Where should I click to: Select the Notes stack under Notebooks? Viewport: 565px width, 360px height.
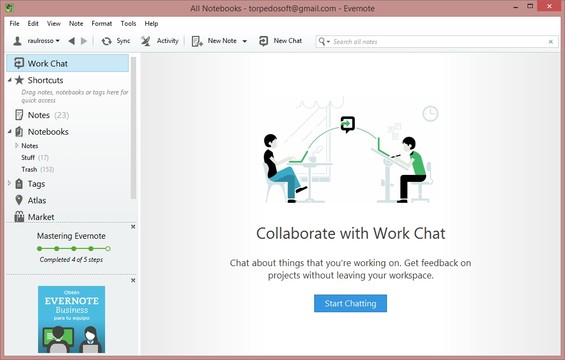coord(30,146)
